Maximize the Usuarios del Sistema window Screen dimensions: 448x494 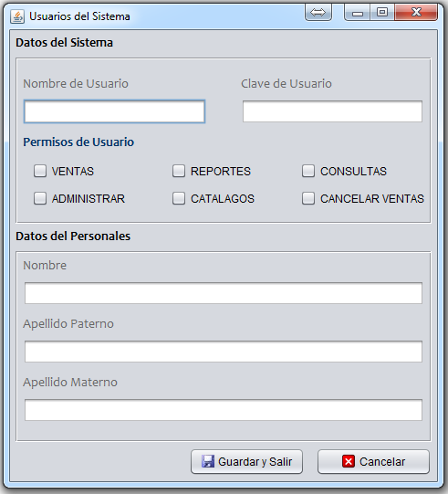(382, 13)
